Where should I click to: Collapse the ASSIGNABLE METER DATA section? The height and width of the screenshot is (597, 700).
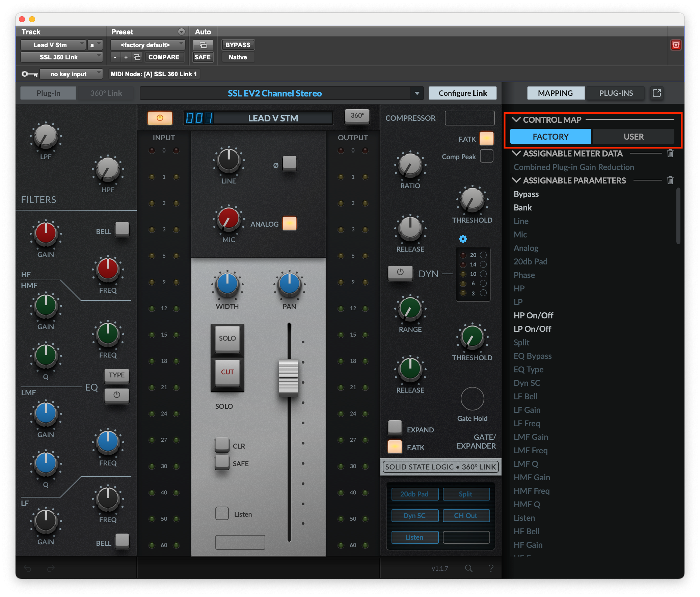click(x=516, y=154)
